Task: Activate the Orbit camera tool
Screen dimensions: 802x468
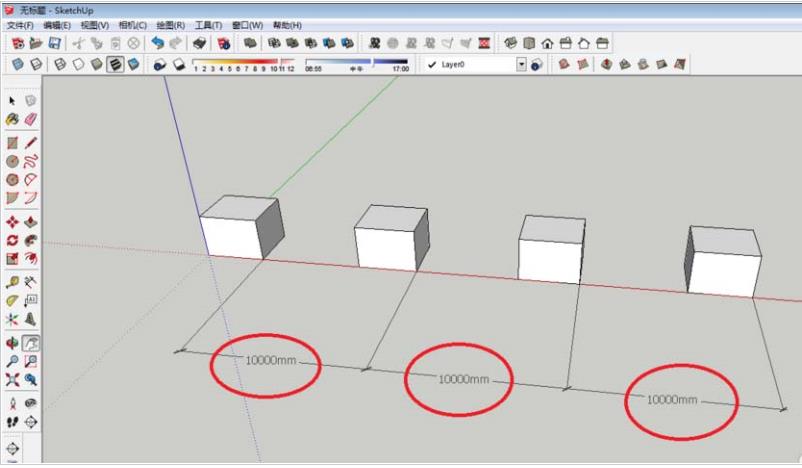Action: coord(12,343)
